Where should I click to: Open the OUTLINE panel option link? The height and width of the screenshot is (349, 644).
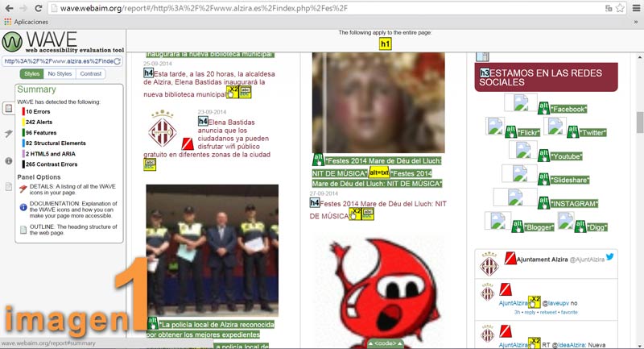pos(68,230)
